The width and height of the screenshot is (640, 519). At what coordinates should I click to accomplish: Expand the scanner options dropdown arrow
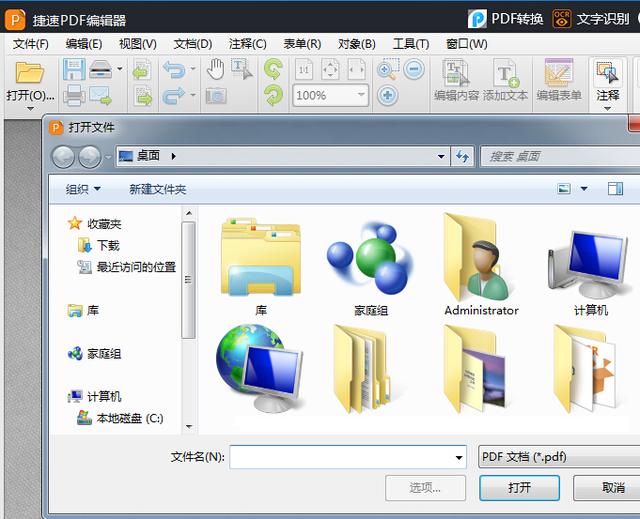[x=120, y=69]
